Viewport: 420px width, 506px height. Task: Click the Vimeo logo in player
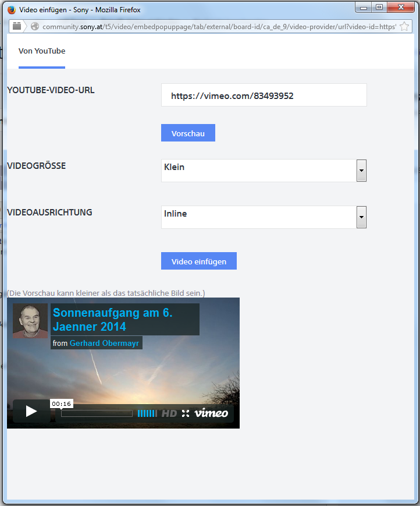pos(211,413)
